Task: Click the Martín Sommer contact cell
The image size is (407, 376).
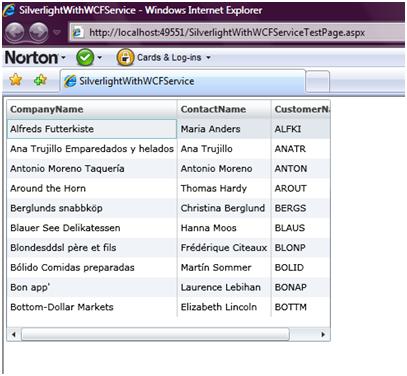Action: (x=224, y=267)
